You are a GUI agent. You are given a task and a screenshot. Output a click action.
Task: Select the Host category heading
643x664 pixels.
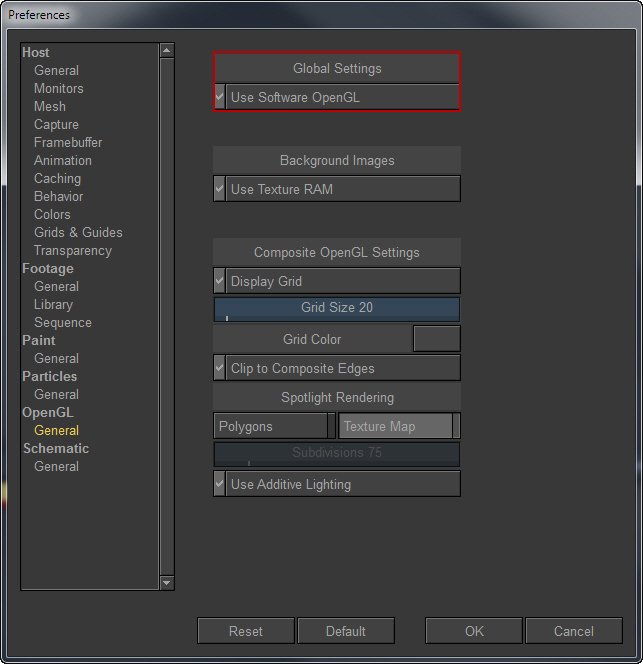tap(36, 53)
